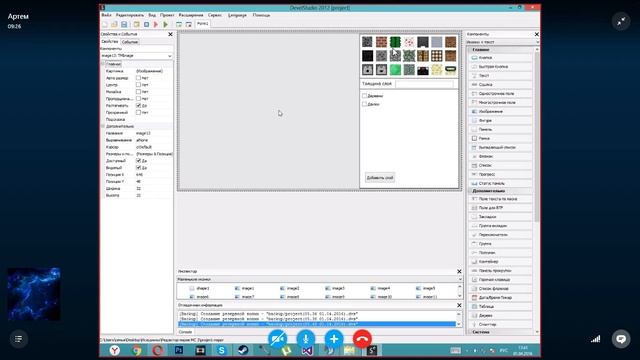Click the New project toolbar icon

105,24
